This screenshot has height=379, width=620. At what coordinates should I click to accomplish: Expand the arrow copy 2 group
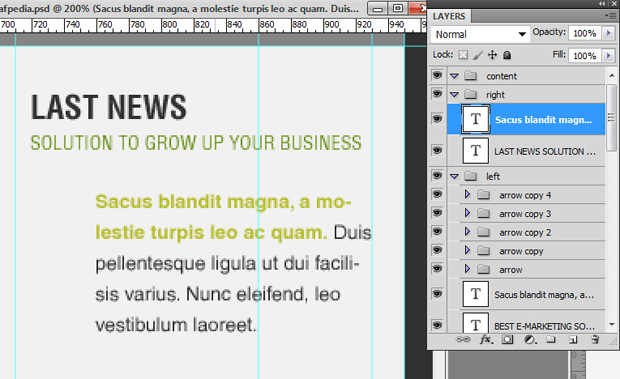point(467,231)
